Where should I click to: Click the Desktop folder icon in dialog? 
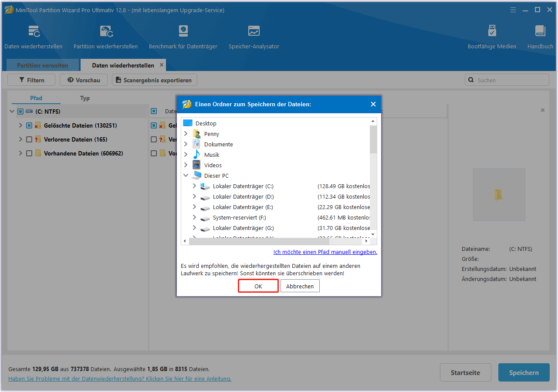(188, 123)
